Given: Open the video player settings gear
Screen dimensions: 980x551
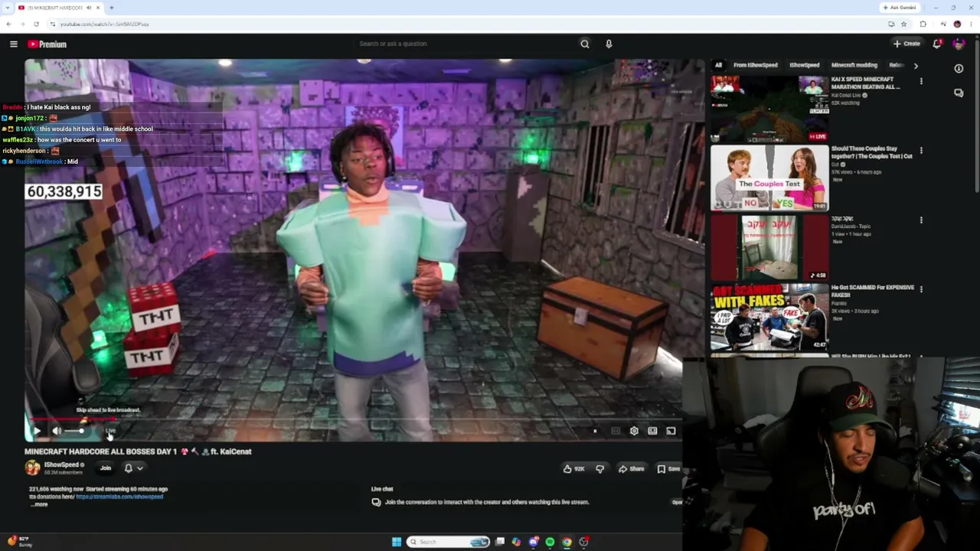Looking at the screenshot, I should pos(634,431).
